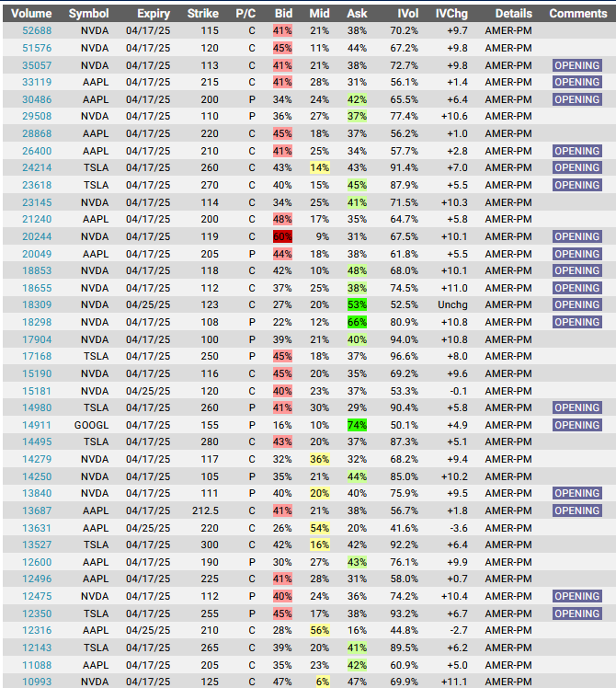
Task: Sort by Expiry column header
Action: point(154,14)
